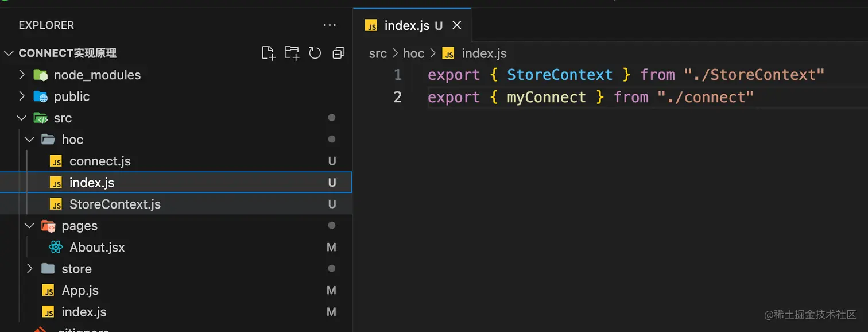The image size is (868, 332).
Task: Click the JS file icon in breadcrumb
Action: [448, 54]
